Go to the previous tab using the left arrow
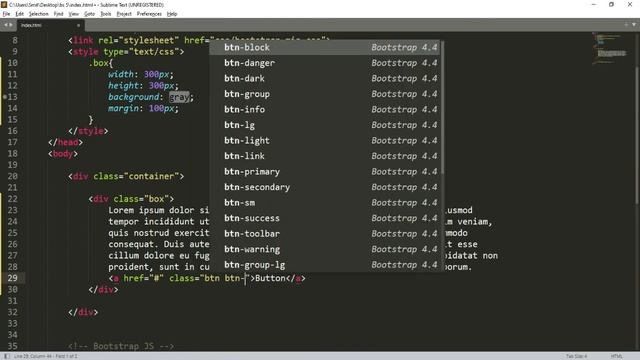Viewport: 640px width, 360px height. click(5, 25)
